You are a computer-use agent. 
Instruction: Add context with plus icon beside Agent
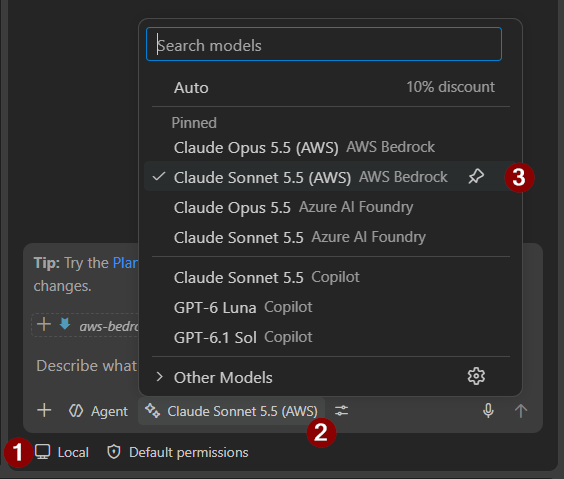[x=44, y=410]
